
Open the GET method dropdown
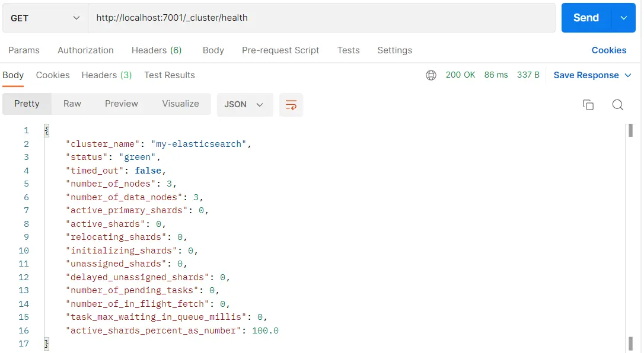pos(45,18)
